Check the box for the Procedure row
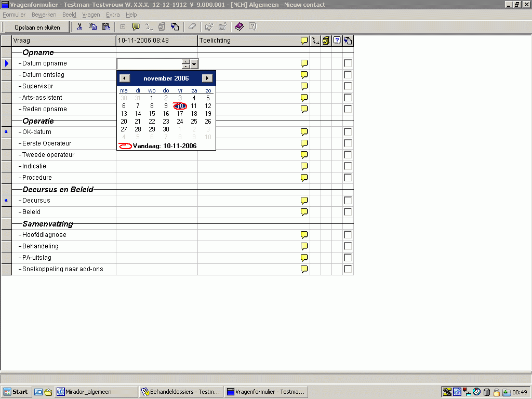This screenshot has height=399, width=532. click(x=348, y=178)
